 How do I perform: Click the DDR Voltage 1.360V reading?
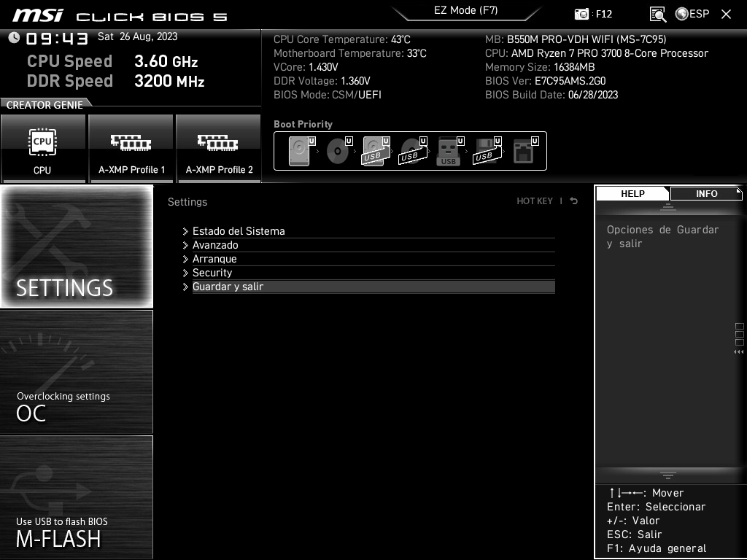coord(322,81)
